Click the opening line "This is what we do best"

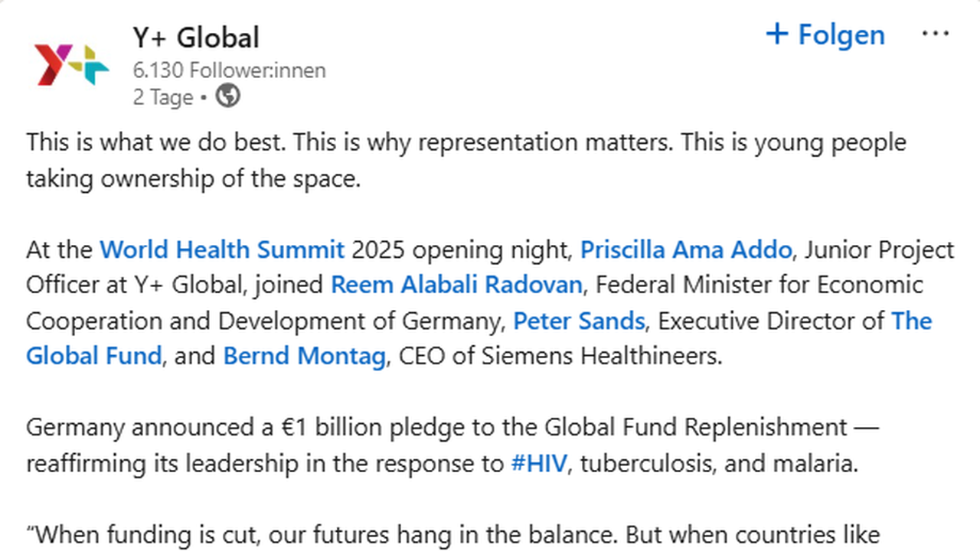tap(157, 143)
